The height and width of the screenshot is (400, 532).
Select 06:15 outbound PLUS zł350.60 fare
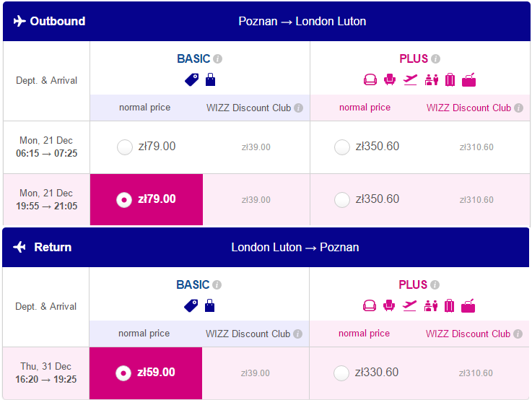click(x=342, y=147)
